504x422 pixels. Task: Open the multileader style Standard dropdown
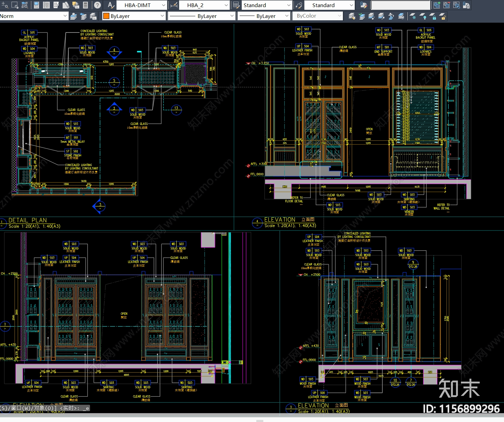pos(329,5)
